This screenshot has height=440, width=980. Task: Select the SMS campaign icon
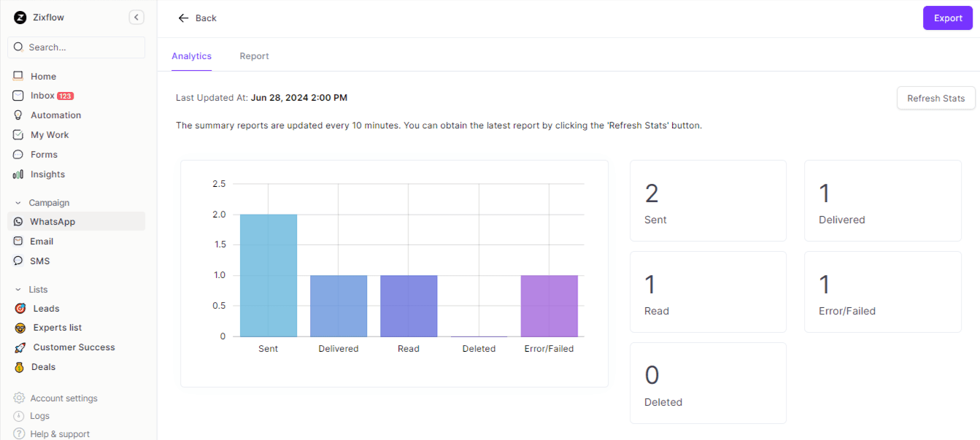pos(18,261)
